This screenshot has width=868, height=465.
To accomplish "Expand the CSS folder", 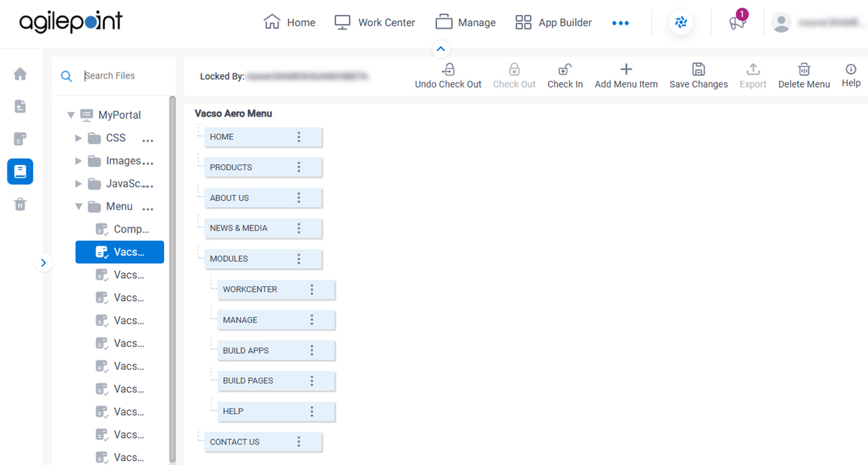I will click(79, 138).
